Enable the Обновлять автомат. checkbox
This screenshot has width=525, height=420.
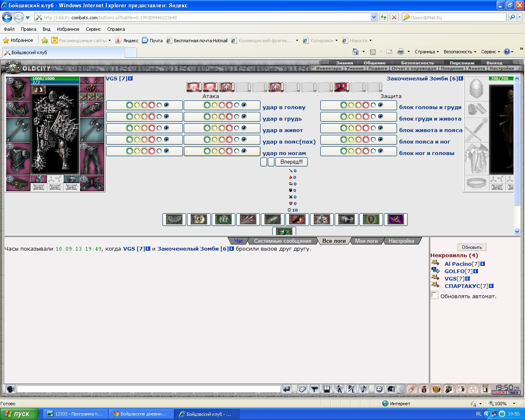click(434, 295)
